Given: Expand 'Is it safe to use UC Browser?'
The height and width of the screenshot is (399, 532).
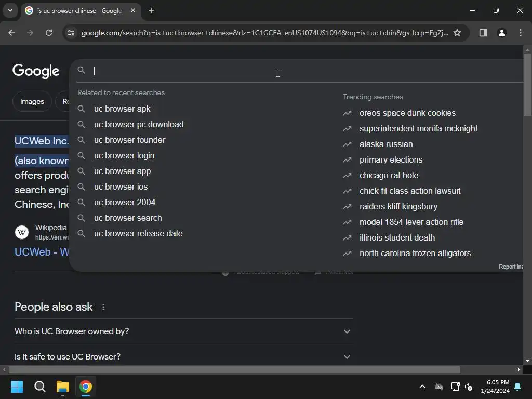Looking at the screenshot, I should (x=183, y=357).
